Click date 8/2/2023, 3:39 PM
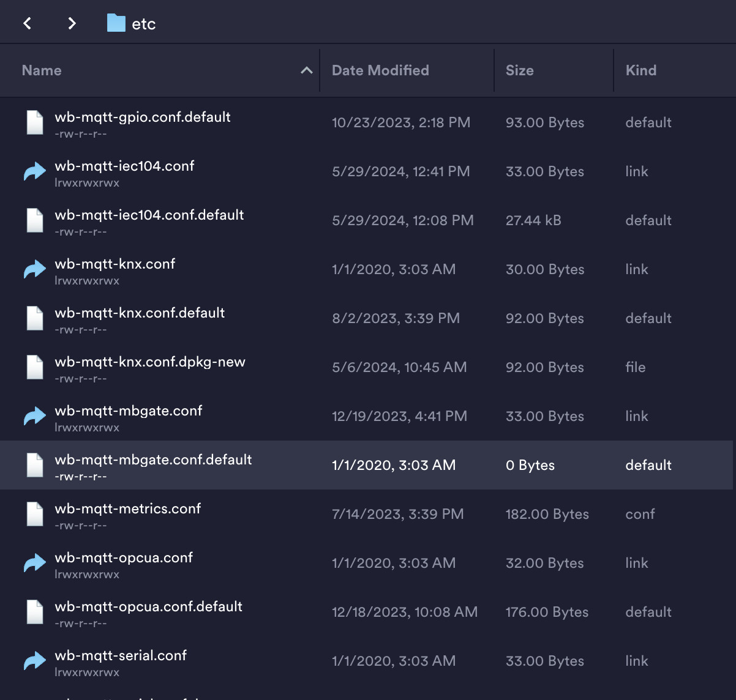Screen dimensions: 736x700 tap(396, 318)
